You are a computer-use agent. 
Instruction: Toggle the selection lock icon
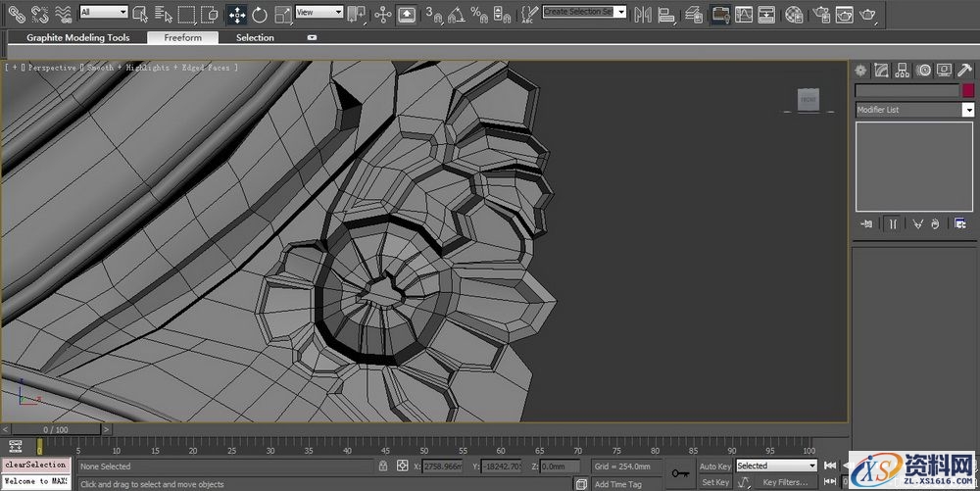(383, 466)
